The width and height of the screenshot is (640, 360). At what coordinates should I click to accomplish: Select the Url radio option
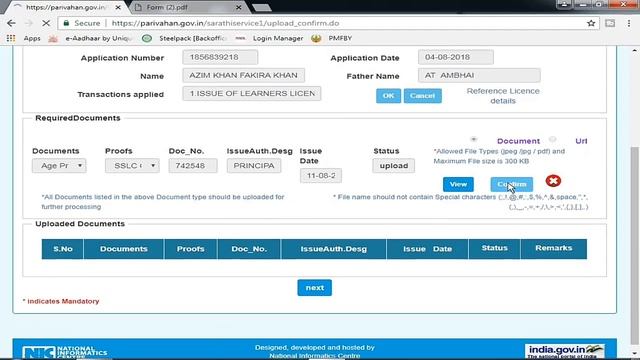point(552,140)
